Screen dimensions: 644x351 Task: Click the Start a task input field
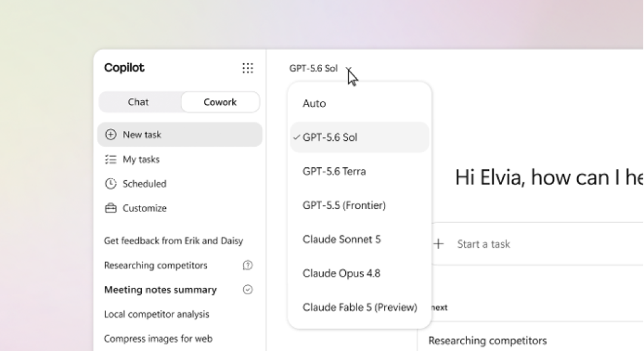pos(537,244)
